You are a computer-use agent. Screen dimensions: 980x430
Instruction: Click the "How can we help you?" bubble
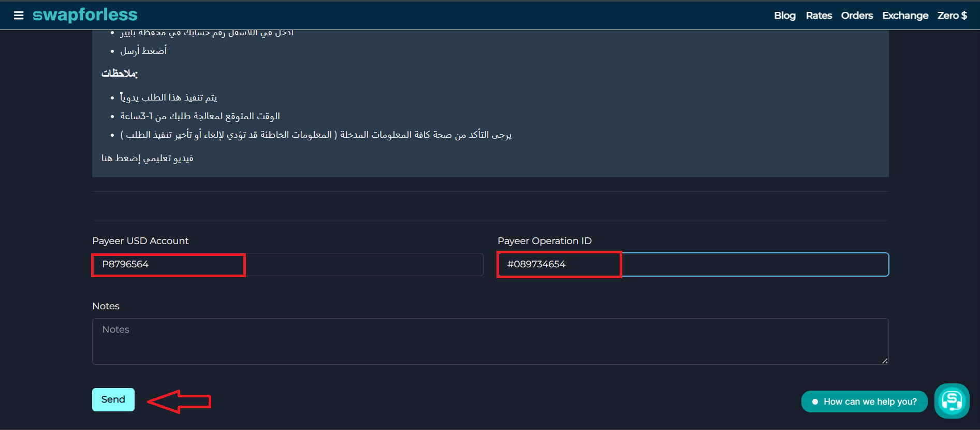tap(864, 402)
